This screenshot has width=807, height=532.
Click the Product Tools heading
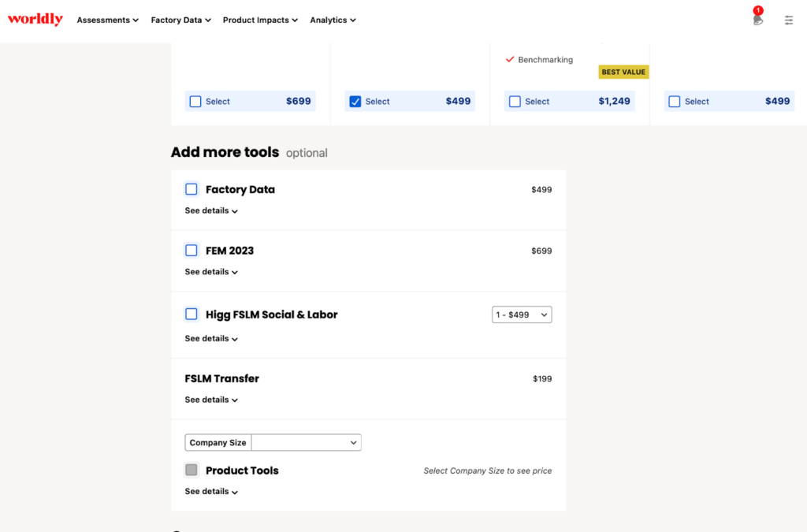click(x=242, y=471)
